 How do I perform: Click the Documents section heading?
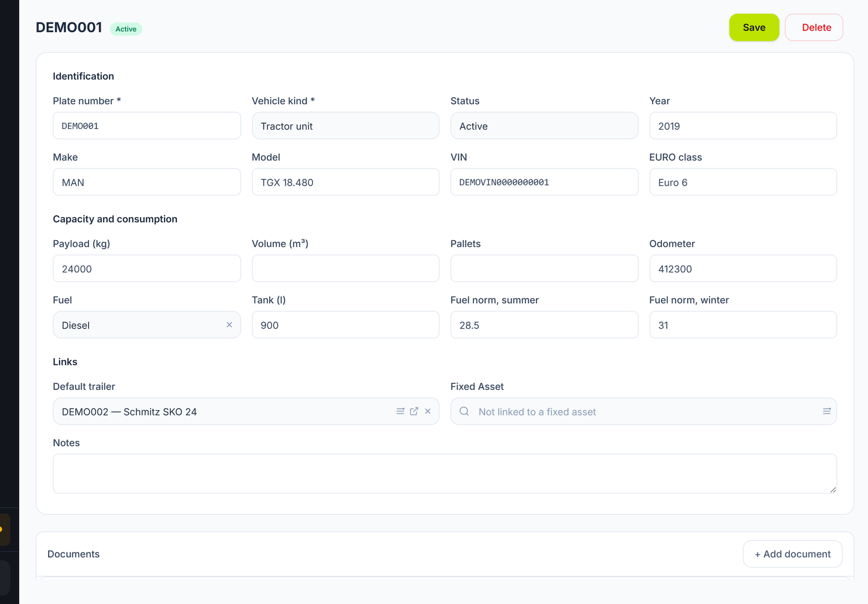[x=73, y=554]
